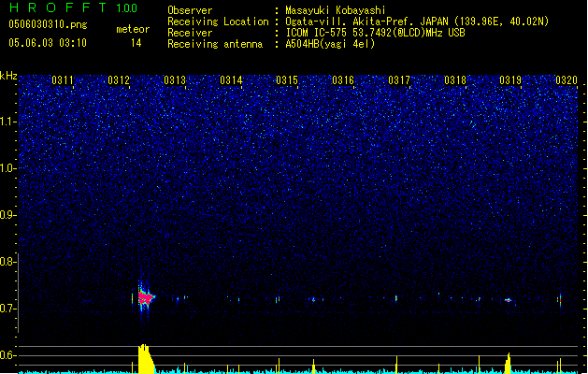Click the 0.9 frequency axis tick
This screenshot has width=588, height=374.
pyautogui.click(x=8, y=215)
